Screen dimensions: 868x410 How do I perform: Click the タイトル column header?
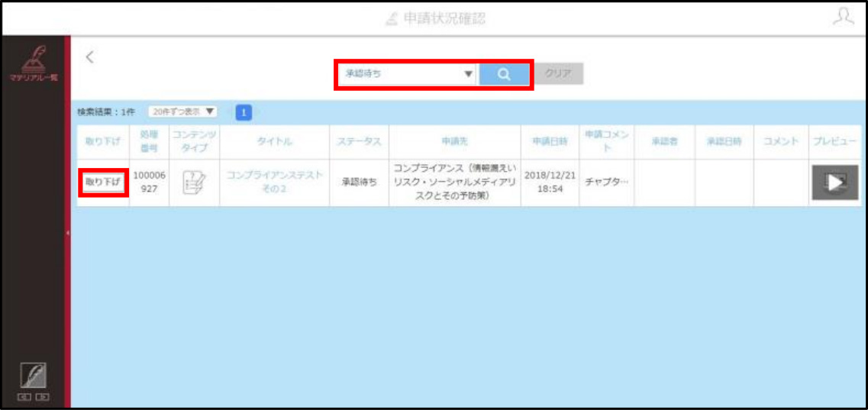275,142
